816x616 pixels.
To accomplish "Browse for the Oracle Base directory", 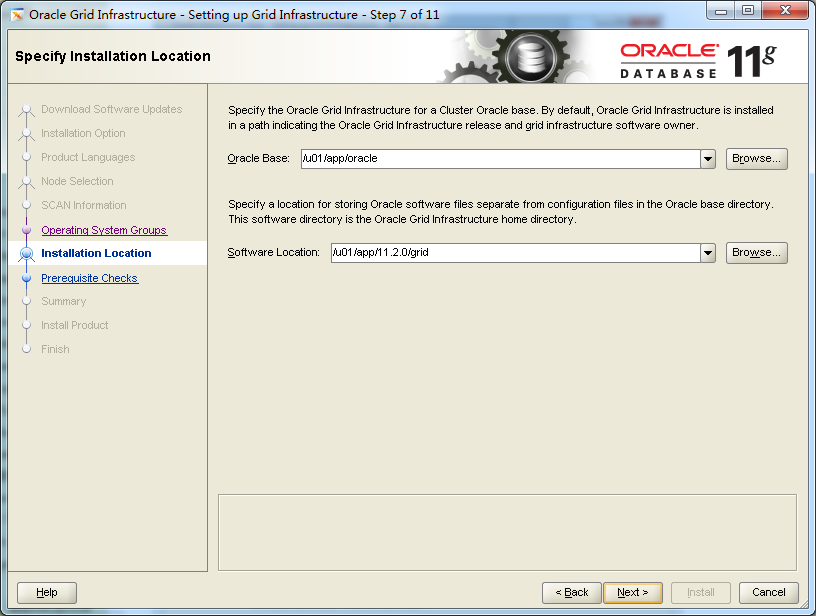I will tap(757, 159).
